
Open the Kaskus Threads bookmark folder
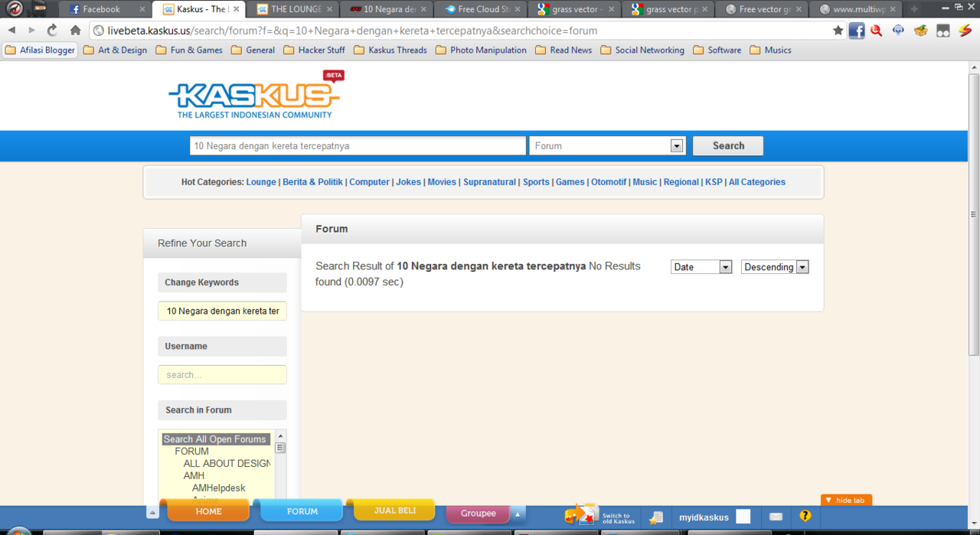(390, 50)
